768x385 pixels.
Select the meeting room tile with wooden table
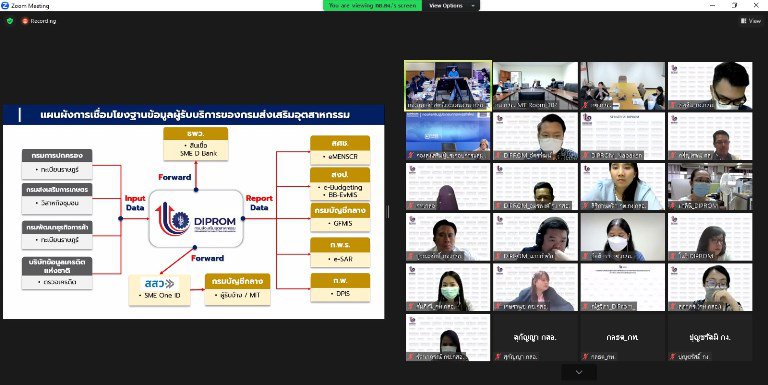tap(623, 86)
